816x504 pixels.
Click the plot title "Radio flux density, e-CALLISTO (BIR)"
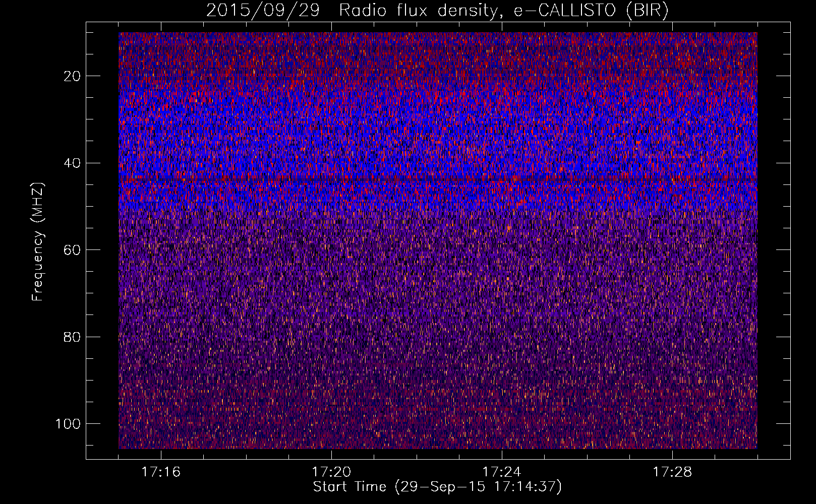(504, 11)
